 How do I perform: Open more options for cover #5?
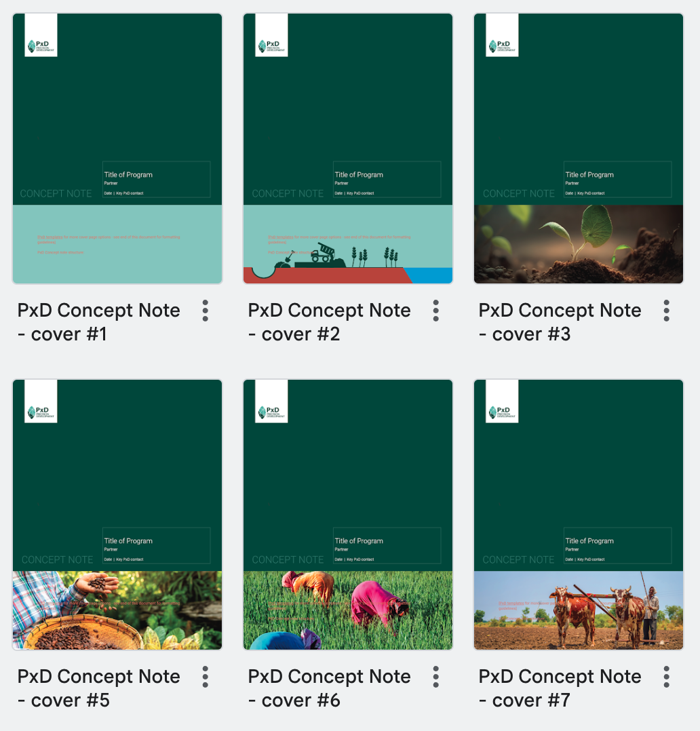tap(206, 677)
